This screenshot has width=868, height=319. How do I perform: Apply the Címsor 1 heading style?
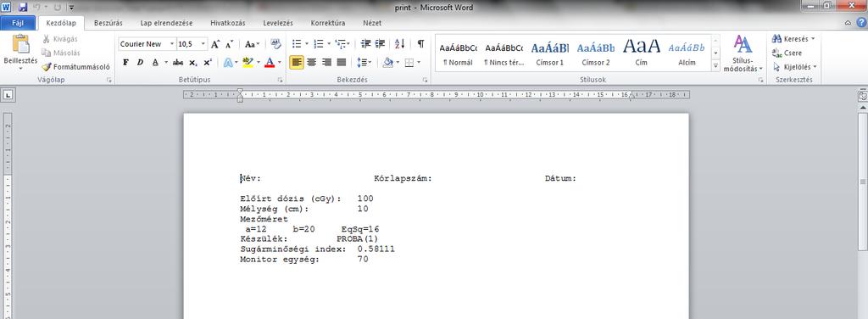pos(549,53)
